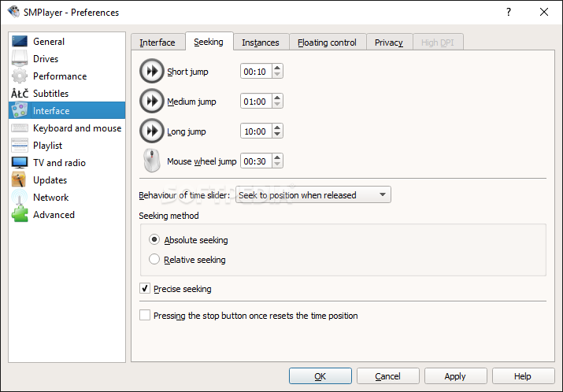Screen dimensions: 563x392
Task: Click the Keyboard and mouse keyboard icon
Action: pyautogui.click(x=20, y=128)
